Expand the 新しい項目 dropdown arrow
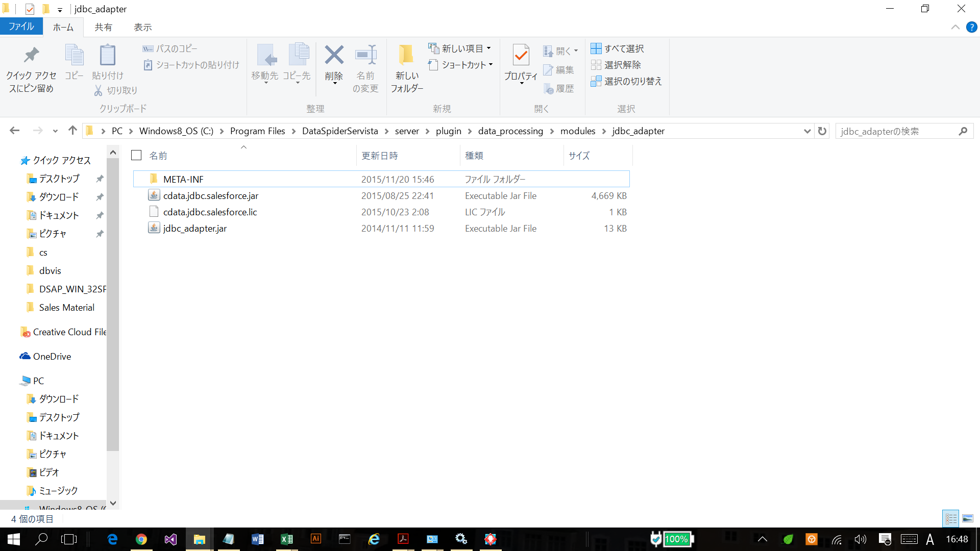This screenshot has width=980, height=551. [488, 48]
